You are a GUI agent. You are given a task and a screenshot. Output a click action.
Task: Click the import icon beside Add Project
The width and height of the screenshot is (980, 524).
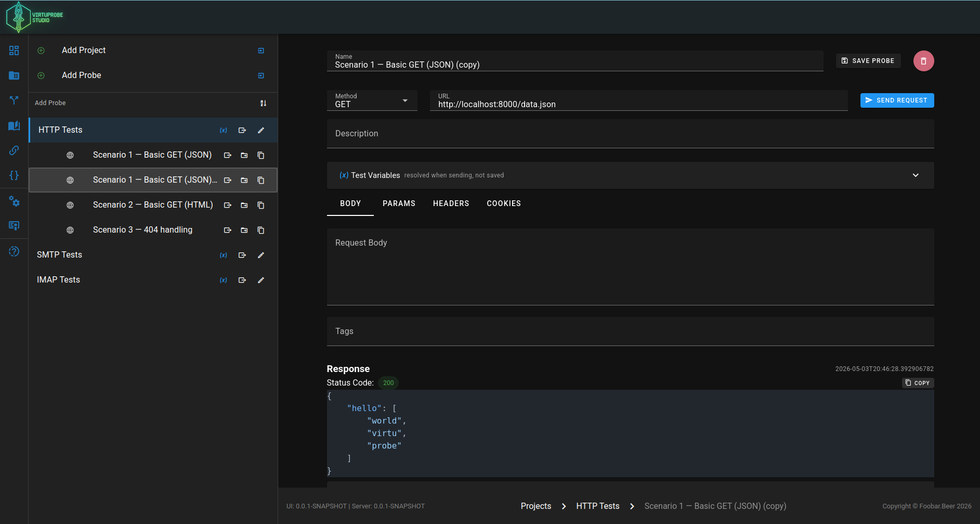pos(261,50)
